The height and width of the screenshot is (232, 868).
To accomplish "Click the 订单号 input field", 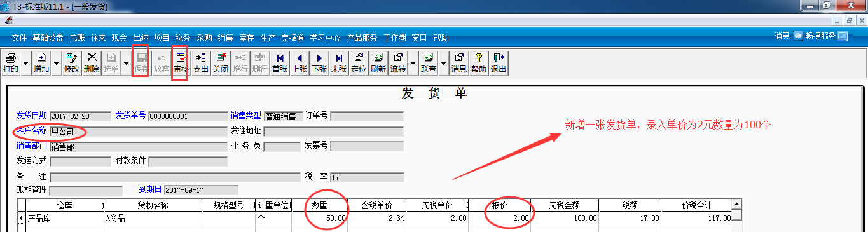I will coord(367,116).
